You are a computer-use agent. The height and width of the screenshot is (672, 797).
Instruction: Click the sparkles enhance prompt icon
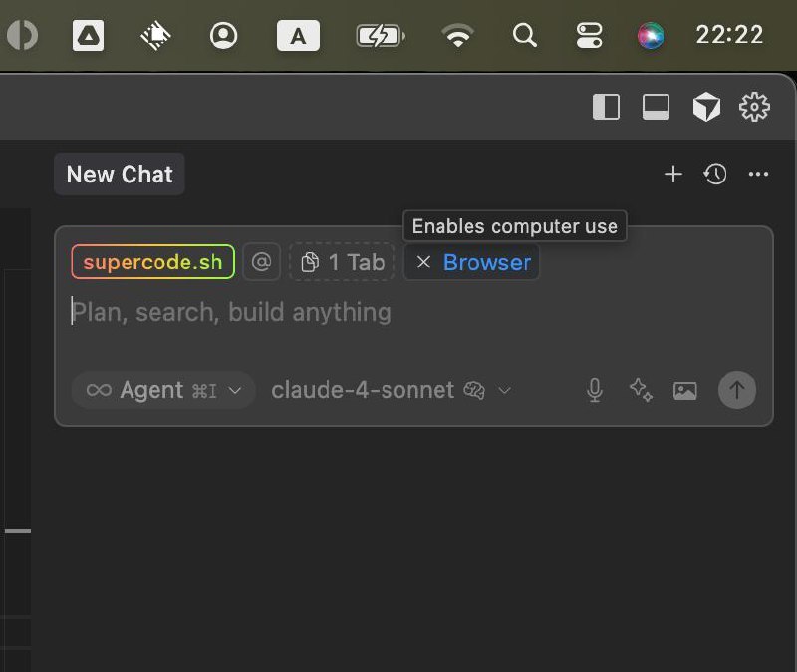[x=641, y=390]
